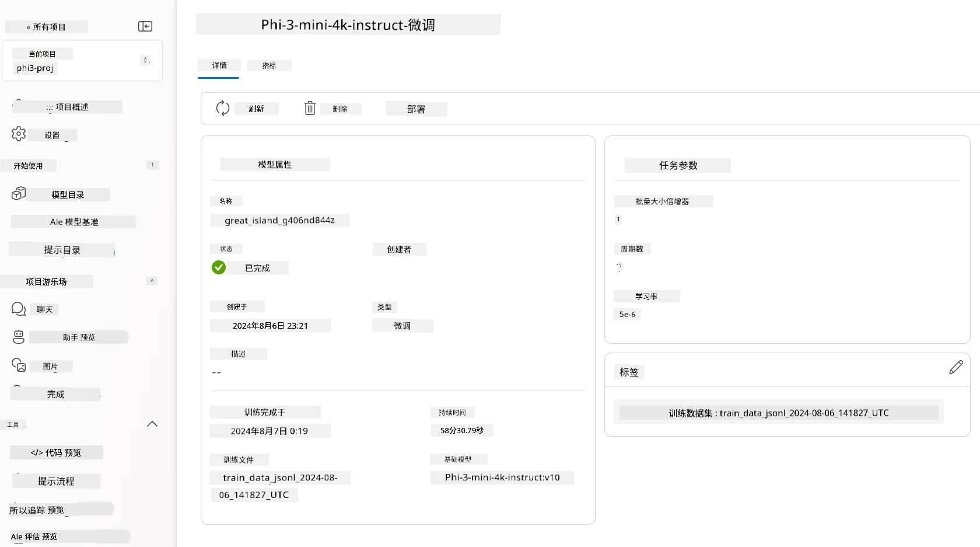Click base model Phi-3-mini-4k-instruct:v10
Screen dimensions: 980x547
pos(502,477)
